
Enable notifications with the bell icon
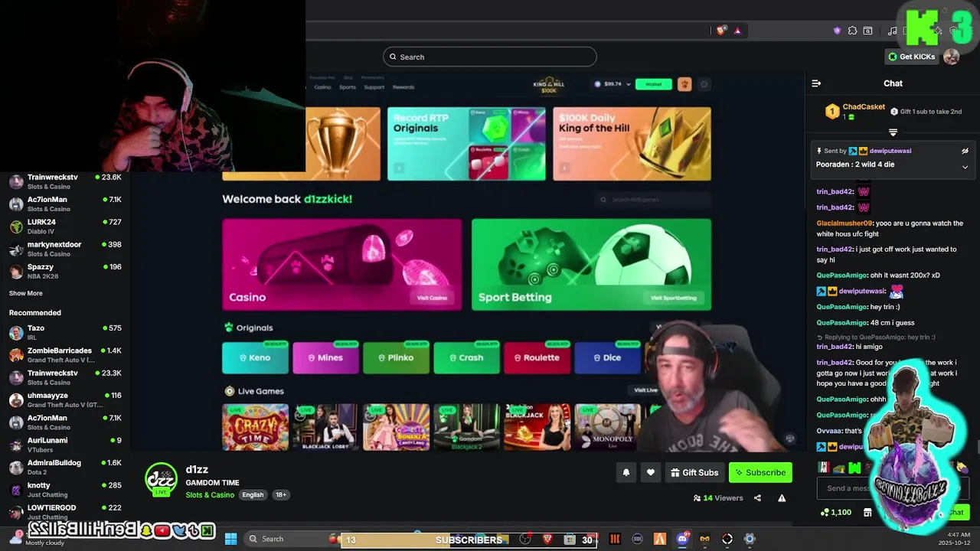pyautogui.click(x=626, y=473)
